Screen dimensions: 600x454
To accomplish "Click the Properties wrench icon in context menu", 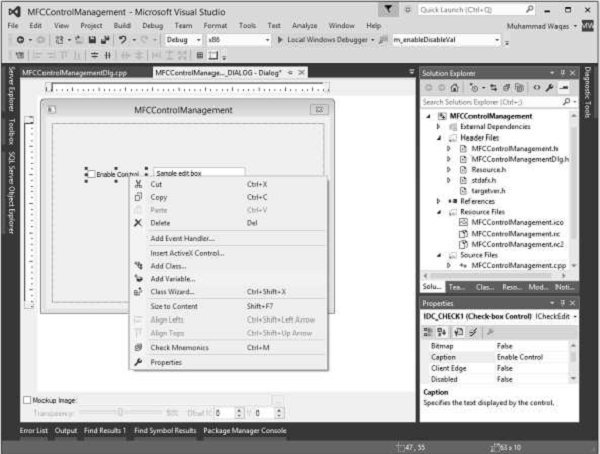I will [x=138, y=362].
